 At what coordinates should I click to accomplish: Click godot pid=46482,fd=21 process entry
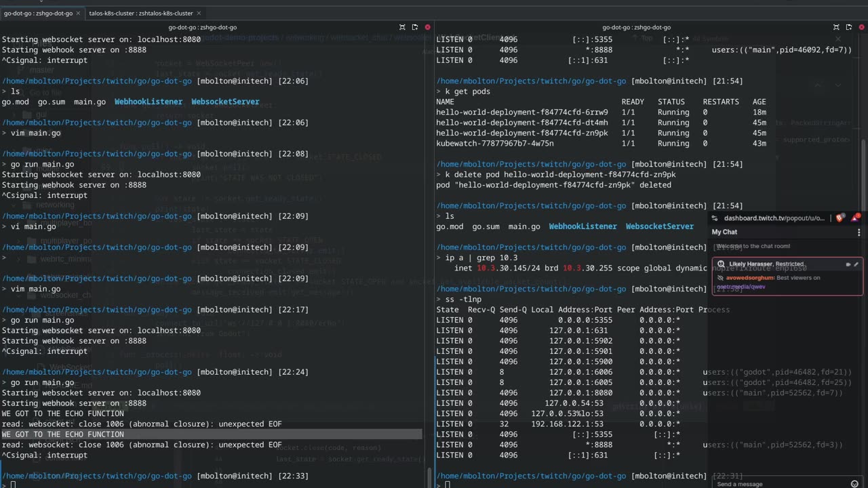coord(777,372)
